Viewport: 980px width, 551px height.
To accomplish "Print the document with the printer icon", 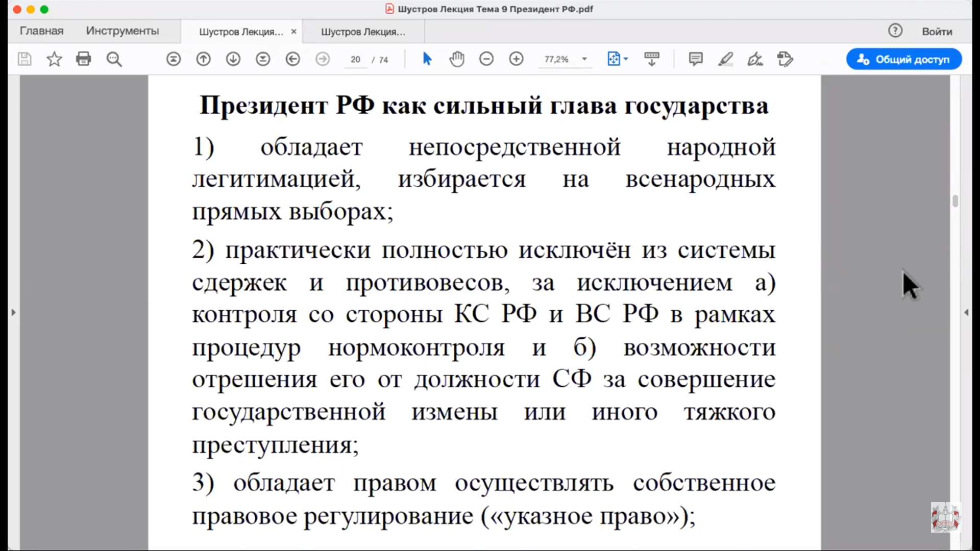I will [83, 59].
